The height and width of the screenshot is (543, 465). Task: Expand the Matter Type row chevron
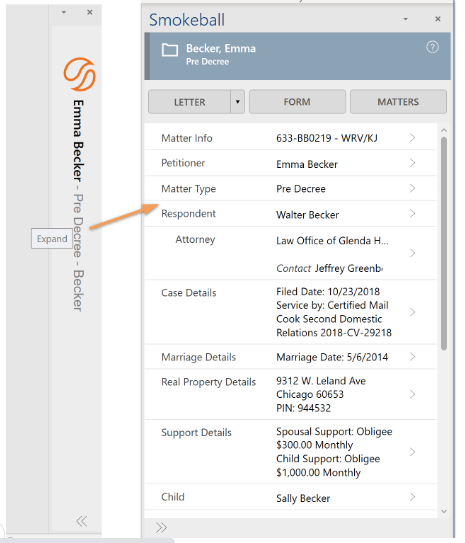(x=412, y=188)
